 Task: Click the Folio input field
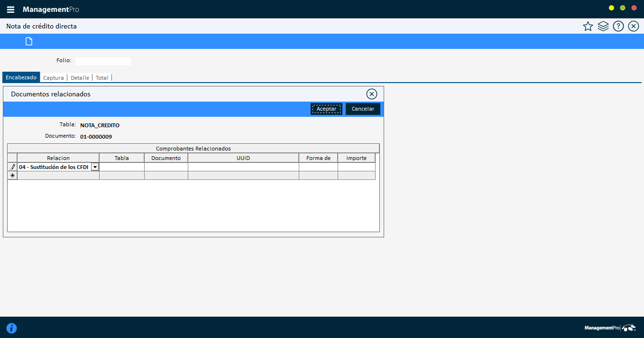pos(103,61)
